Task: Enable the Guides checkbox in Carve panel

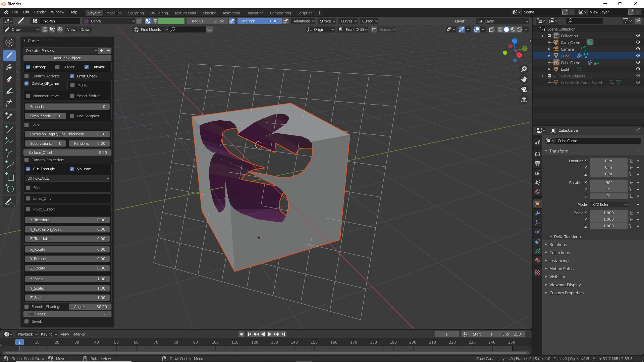Action: tap(57, 67)
